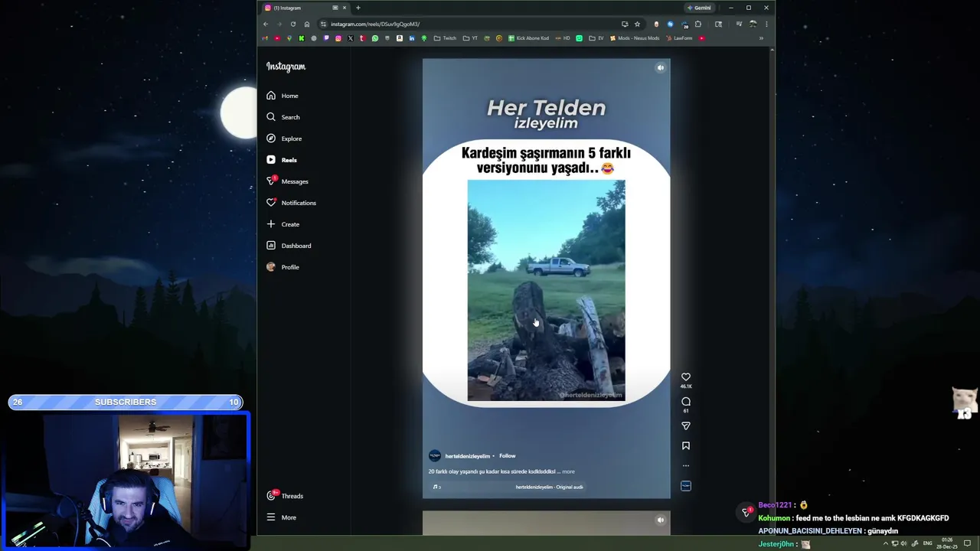Open Profile from the sidebar
980x551 pixels.
(x=283, y=267)
